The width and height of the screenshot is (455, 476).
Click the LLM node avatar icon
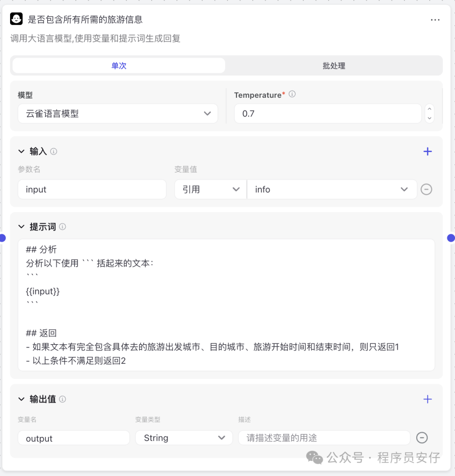pos(16,19)
